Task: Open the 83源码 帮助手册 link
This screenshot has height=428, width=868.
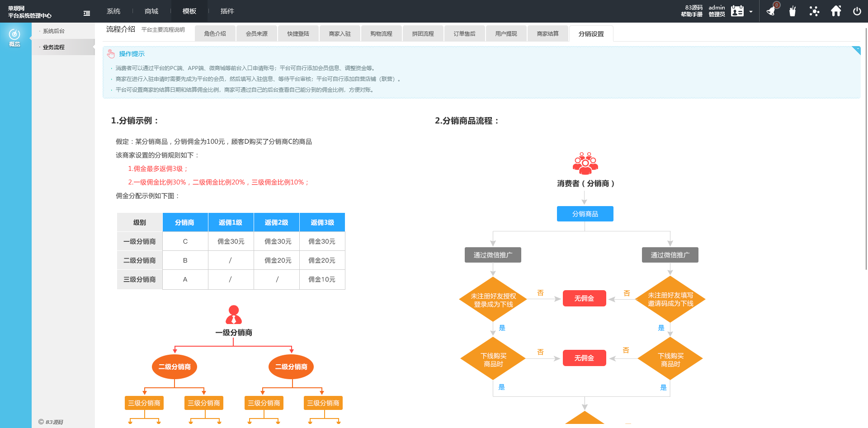Action: coord(692,11)
